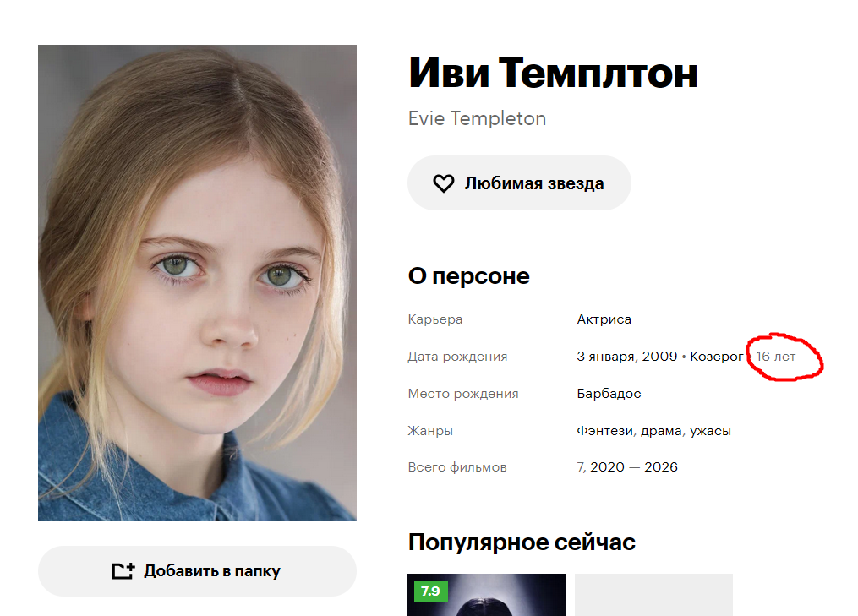Viewport: 858px width, 616px height.
Task: Select the Козерог zodiac link
Action: tap(716, 357)
